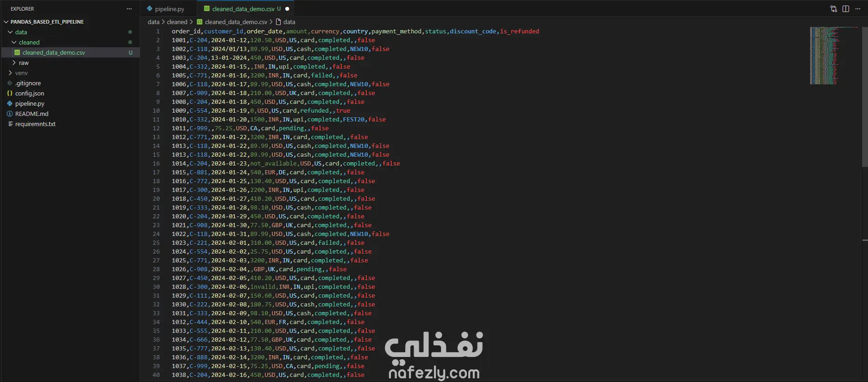Open editor more actions ellipsis

pyautogui.click(x=858, y=9)
